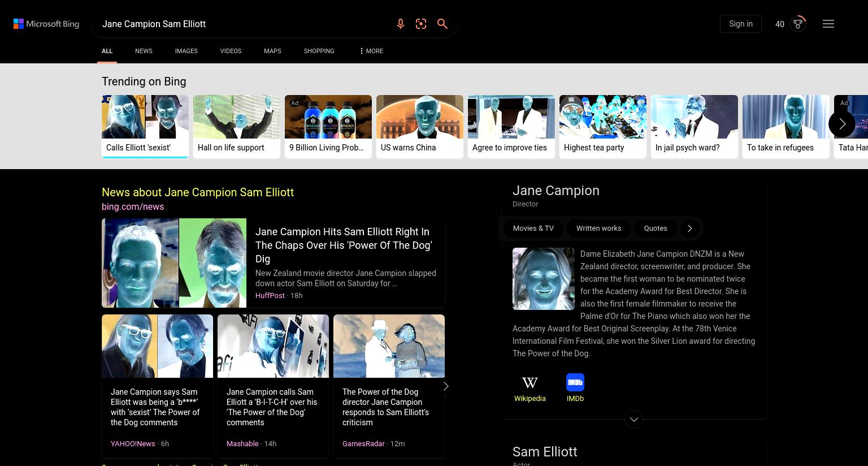Show more news cards with right chevron
This screenshot has width=868, height=466.
point(446,386)
